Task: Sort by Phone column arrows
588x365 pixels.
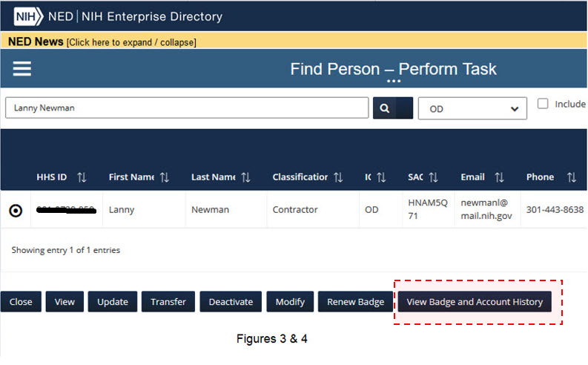Action: tap(571, 177)
